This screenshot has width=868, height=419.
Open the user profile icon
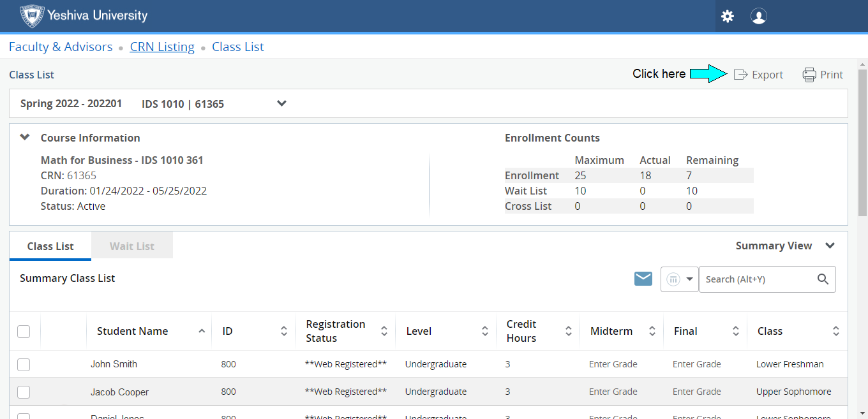tap(758, 17)
